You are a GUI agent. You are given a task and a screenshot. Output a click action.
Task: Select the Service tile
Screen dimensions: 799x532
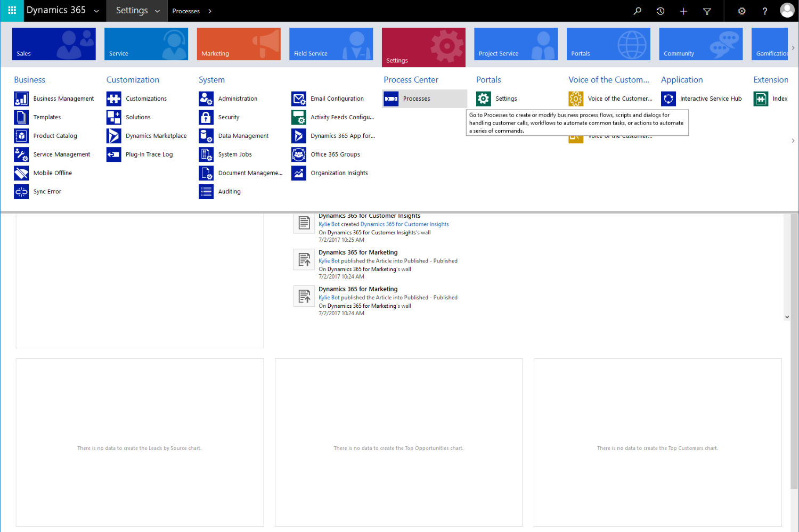146,44
